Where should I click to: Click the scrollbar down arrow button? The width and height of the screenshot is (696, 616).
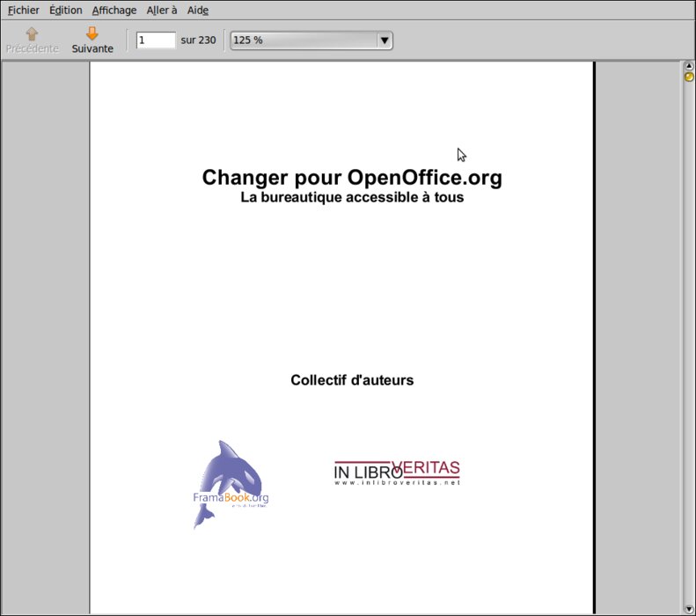(689, 609)
